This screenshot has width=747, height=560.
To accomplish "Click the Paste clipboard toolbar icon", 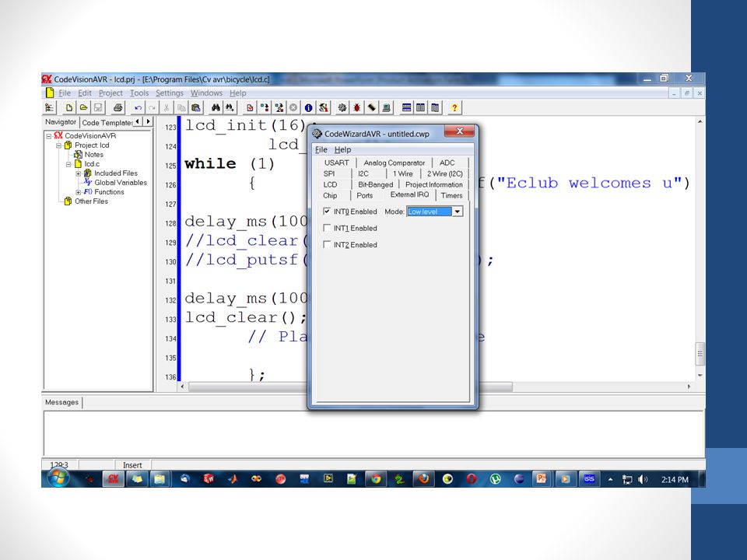I will point(196,107).
